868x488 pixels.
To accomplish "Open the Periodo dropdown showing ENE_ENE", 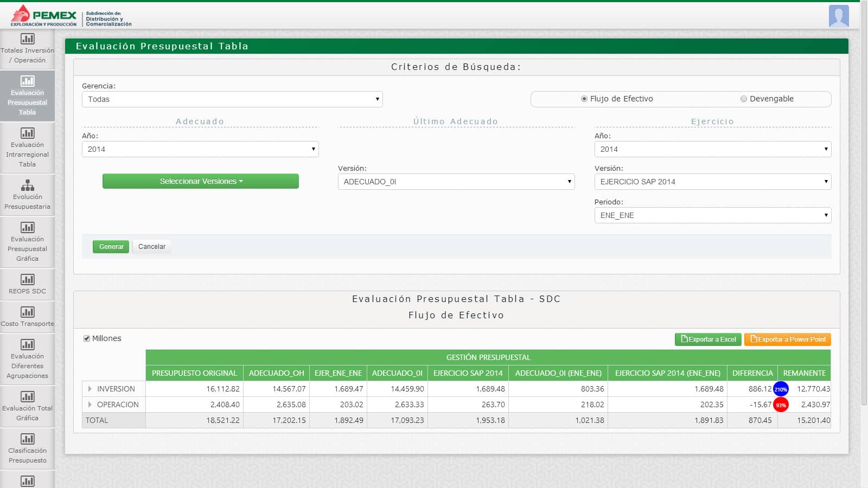I will (712, 215).
